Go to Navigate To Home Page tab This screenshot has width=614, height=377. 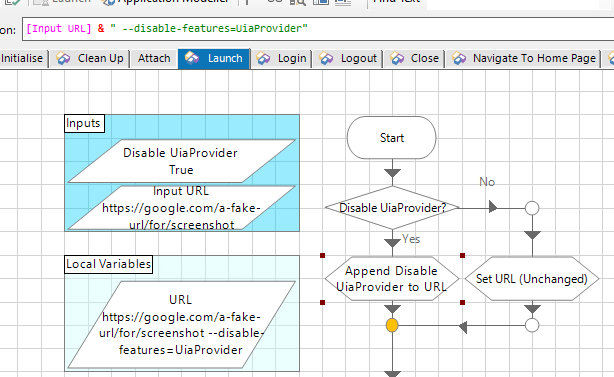coord(524,58)
